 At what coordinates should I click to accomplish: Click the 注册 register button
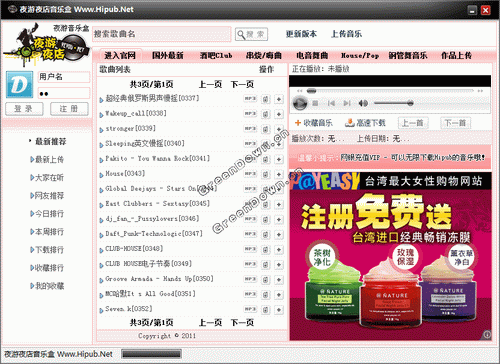(69, 109)
